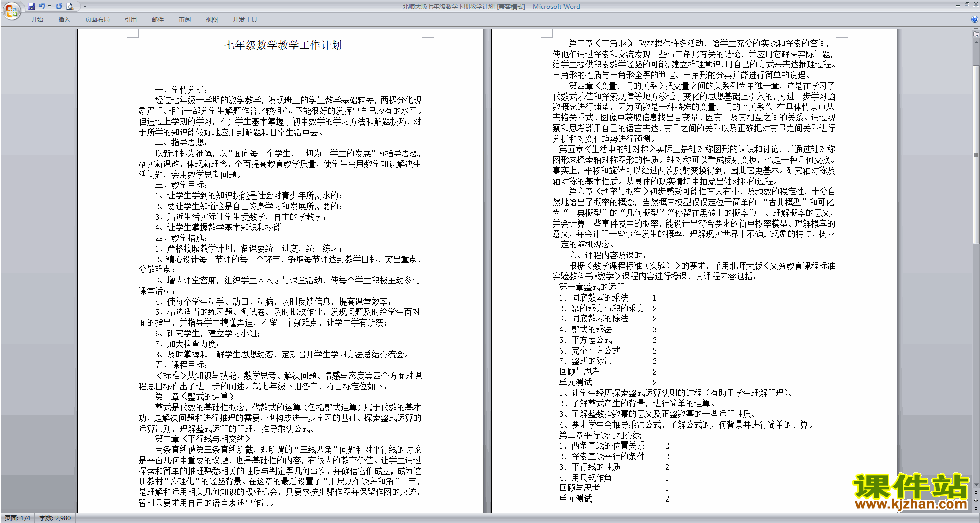
Task: Click the line 6、研究学生，建立学习小组
Action: tap(208, 333)
